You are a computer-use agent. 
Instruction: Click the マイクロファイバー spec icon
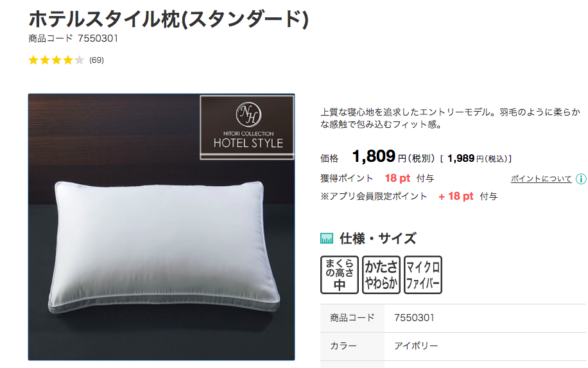423,275
